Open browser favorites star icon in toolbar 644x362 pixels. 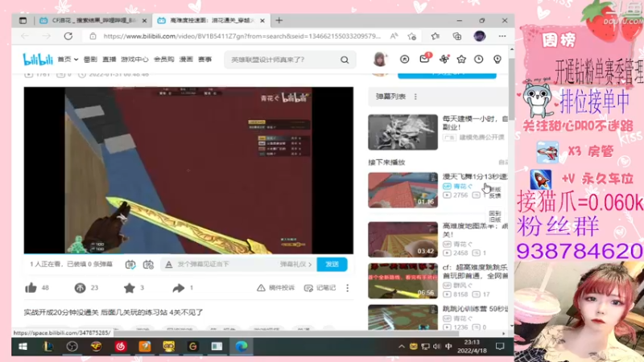click(x=436, y=36)
